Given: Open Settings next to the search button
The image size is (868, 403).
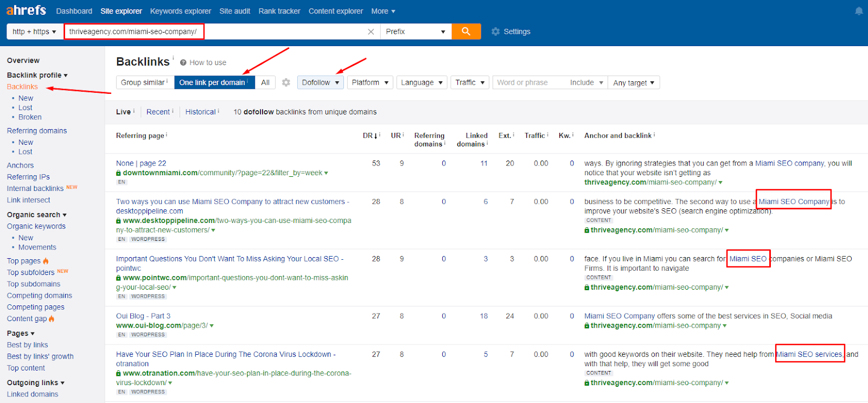Looking at the screenshot, I should (511, 31).
